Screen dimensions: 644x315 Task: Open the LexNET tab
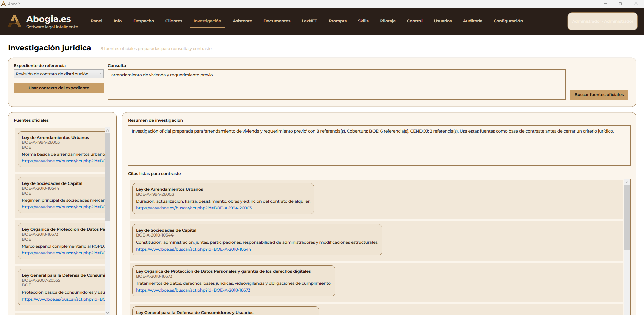point(309,21)
